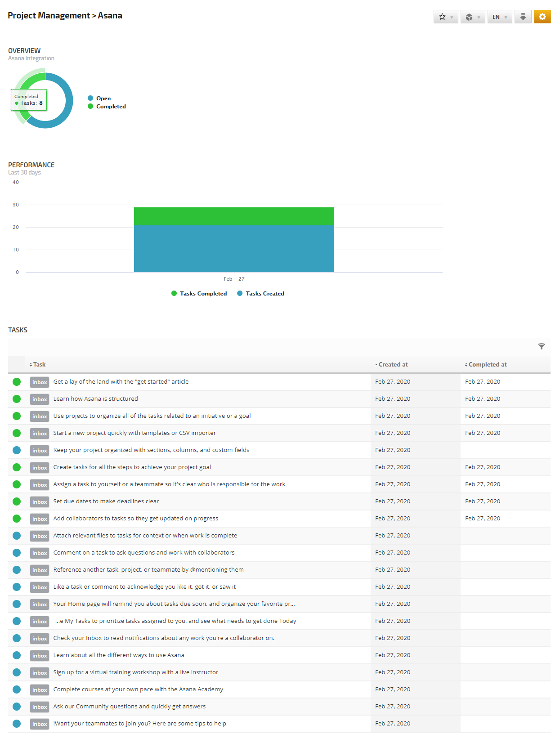Click inbox tag on 'Set due dates' row
The width and height of the screenshot is (560, 743).
coord(40,502)
